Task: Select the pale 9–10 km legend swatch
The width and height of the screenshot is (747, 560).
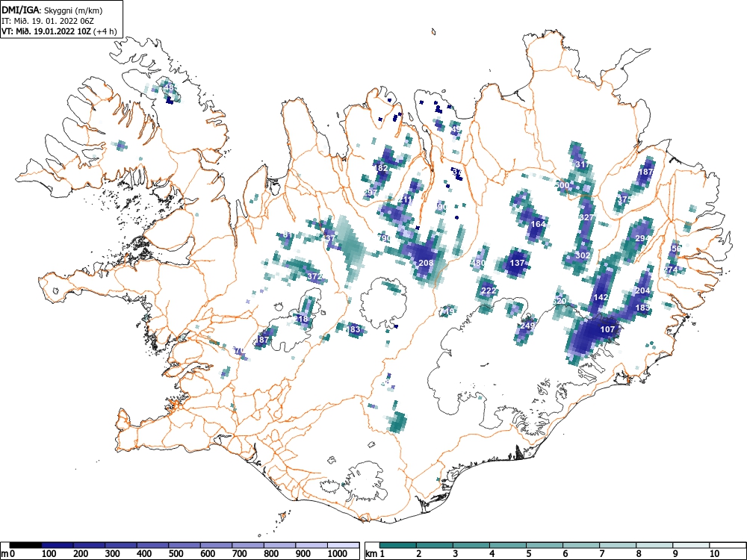Action: pyautogui.click(x=691, y=545)
